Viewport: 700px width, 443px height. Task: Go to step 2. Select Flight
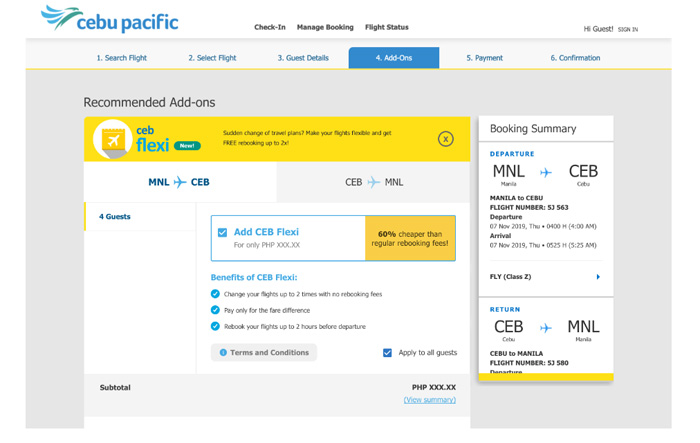point(212,58)
